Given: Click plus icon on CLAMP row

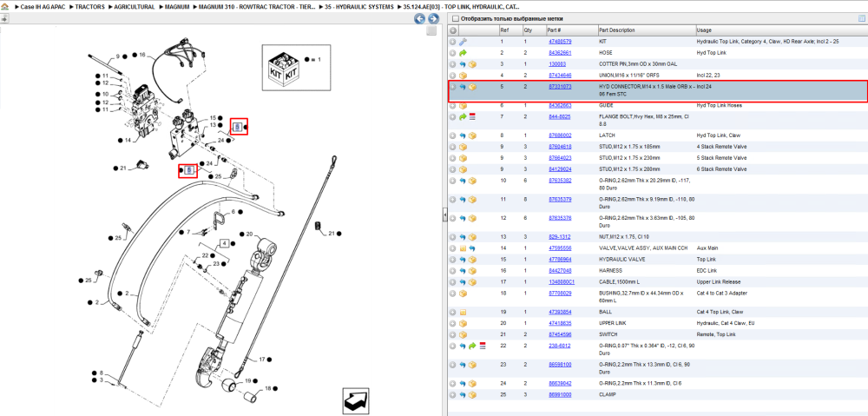Looking at the screenshot, I should (x=453, y=395).
